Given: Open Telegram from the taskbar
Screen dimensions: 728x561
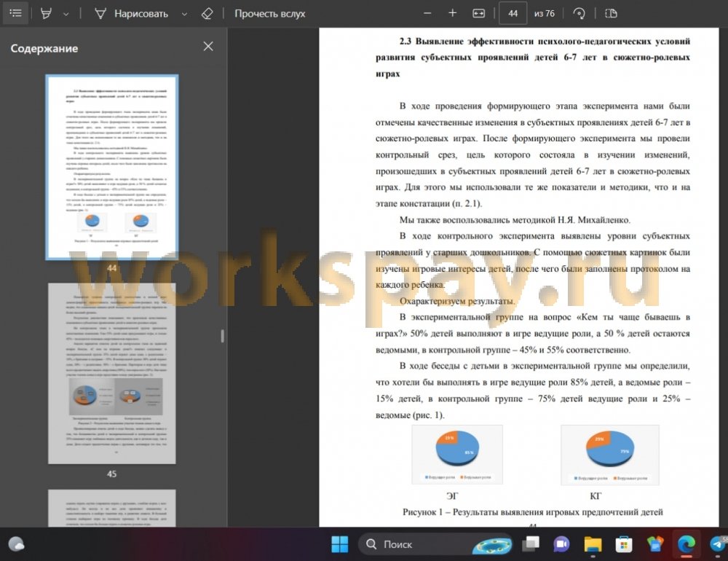Looking at the screenshot, I should tap(718, 544).
